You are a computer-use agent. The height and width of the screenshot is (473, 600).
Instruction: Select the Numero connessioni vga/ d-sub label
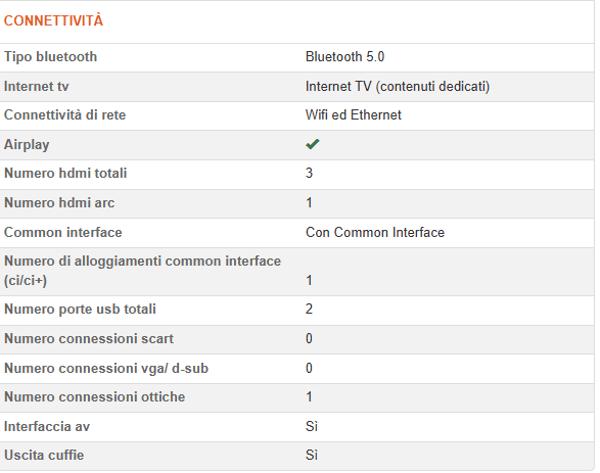92,368
